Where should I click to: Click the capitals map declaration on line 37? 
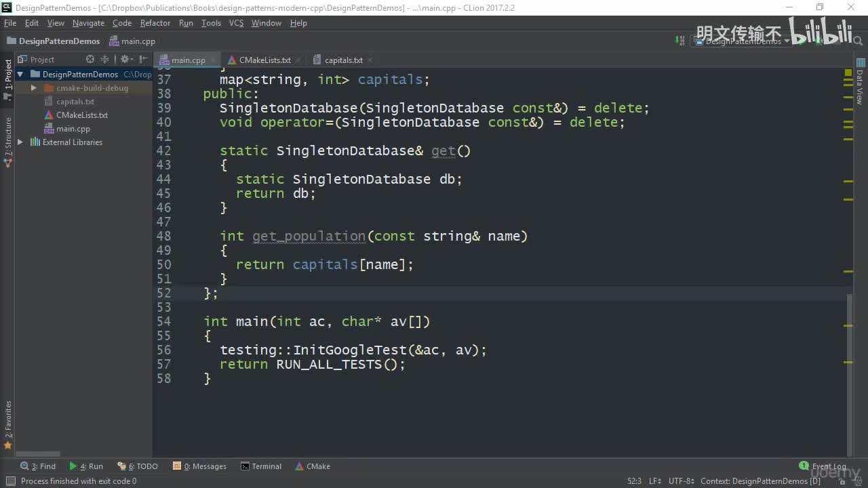tap(325, 80)
